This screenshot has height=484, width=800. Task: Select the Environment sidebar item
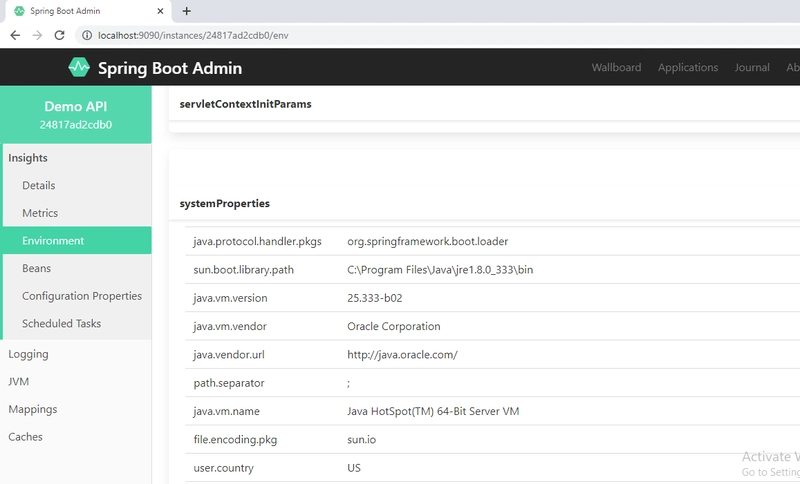(77, 240)
